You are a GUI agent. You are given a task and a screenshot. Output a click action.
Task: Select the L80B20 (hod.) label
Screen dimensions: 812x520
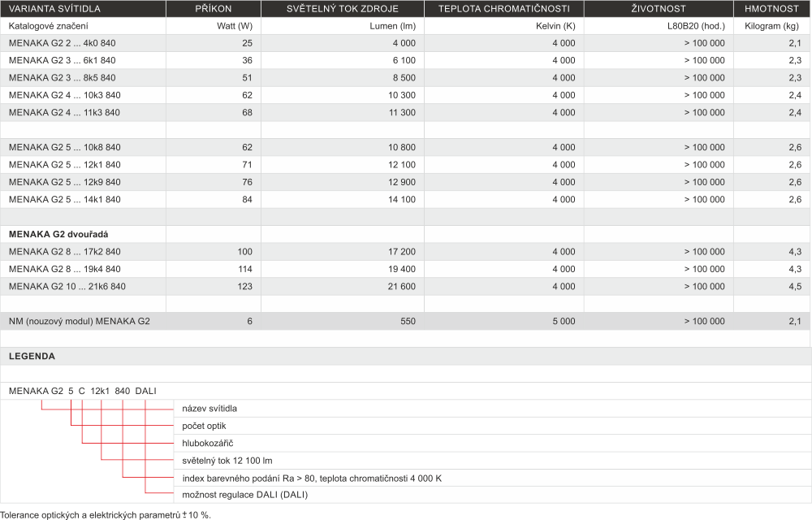coord(696,26)
